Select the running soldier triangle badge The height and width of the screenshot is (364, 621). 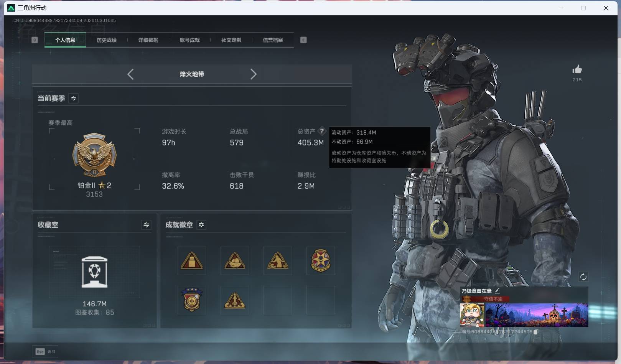(278, 261)
